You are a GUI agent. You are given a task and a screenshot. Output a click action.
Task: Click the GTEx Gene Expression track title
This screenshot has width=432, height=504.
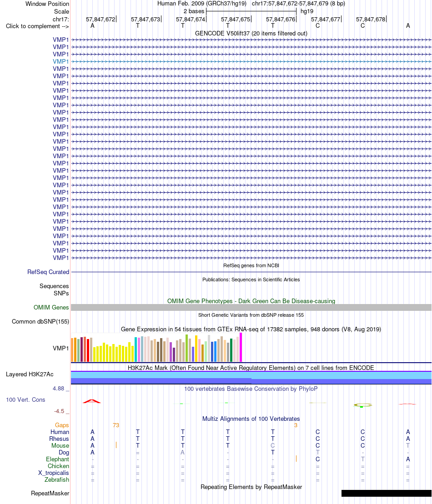pyautogui.click(x=251, y=329)
